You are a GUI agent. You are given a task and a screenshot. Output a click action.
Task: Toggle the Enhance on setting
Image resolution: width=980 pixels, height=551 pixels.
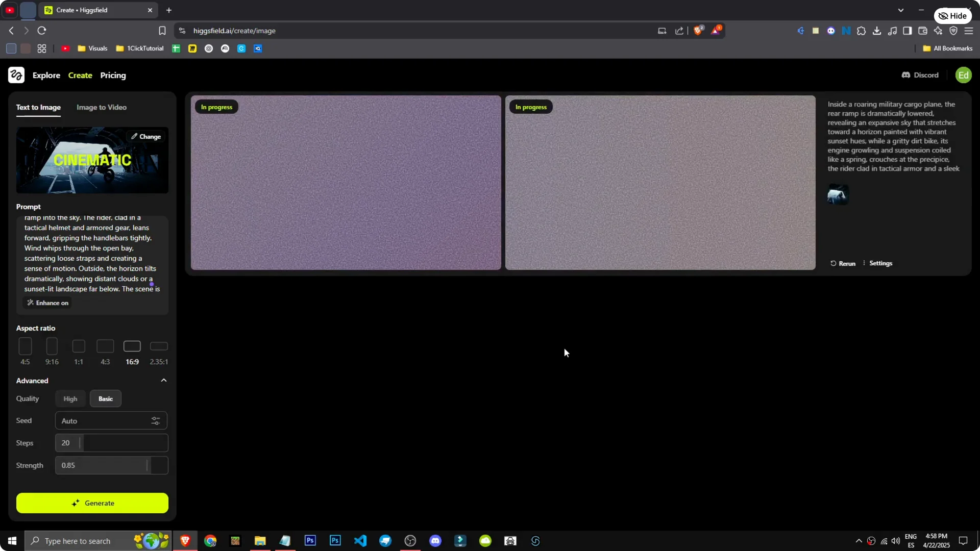point(47,303)
